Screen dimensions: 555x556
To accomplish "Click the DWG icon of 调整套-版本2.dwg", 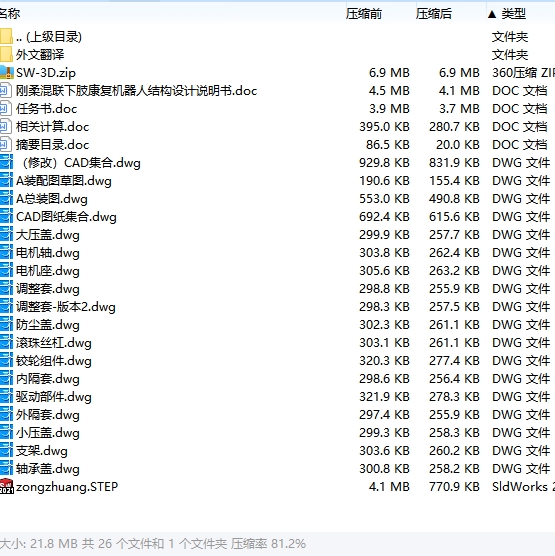I will [x=6, y=307].
